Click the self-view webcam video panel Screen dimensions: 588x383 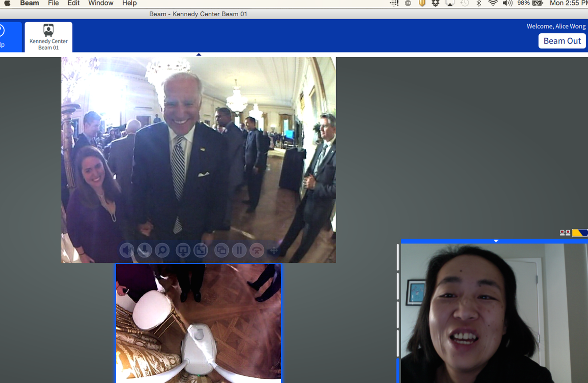494,313
